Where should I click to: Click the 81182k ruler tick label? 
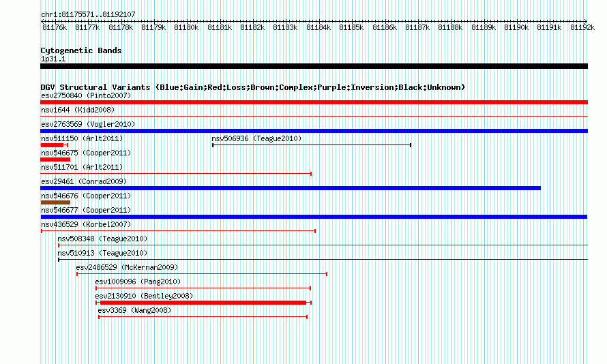click(252, 27)
